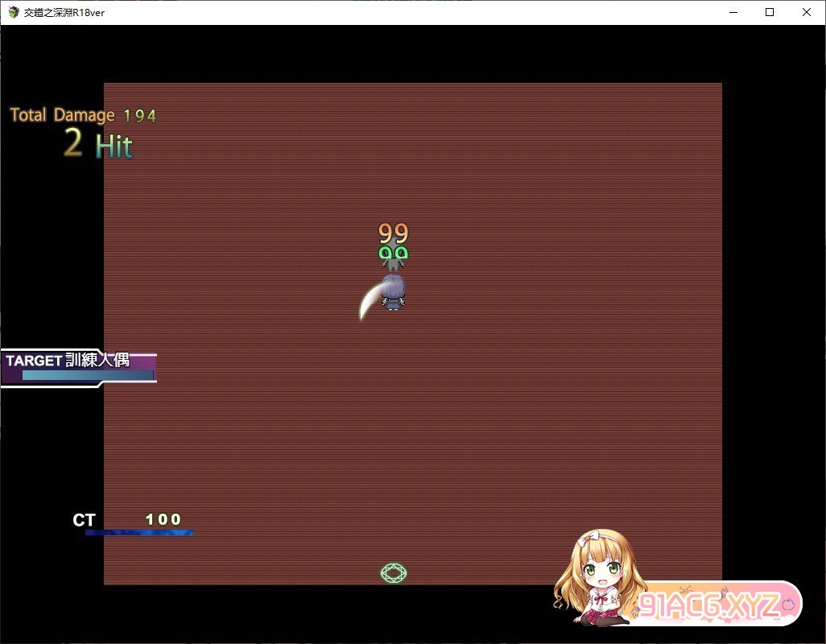Close the game window
826x644 pixels.
(807, 12)
